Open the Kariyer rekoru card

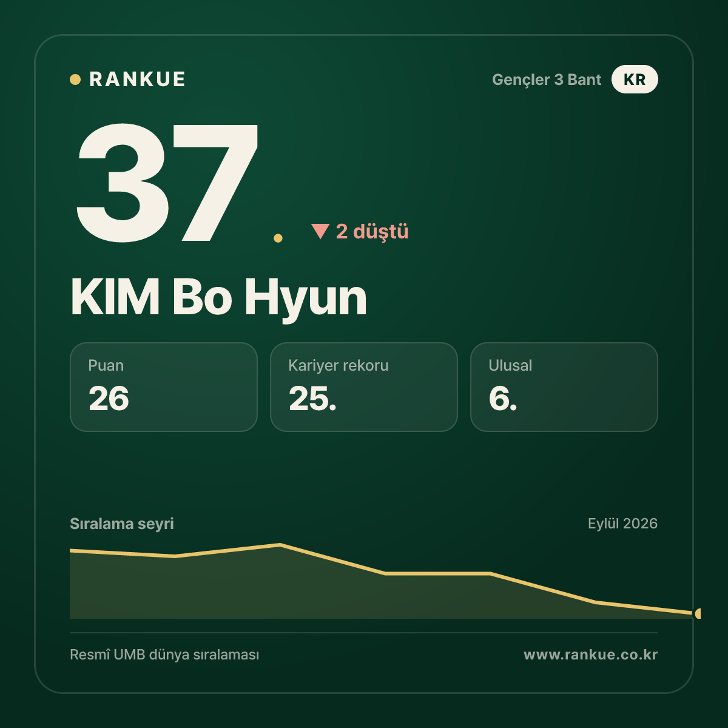[x=364, y=387]
